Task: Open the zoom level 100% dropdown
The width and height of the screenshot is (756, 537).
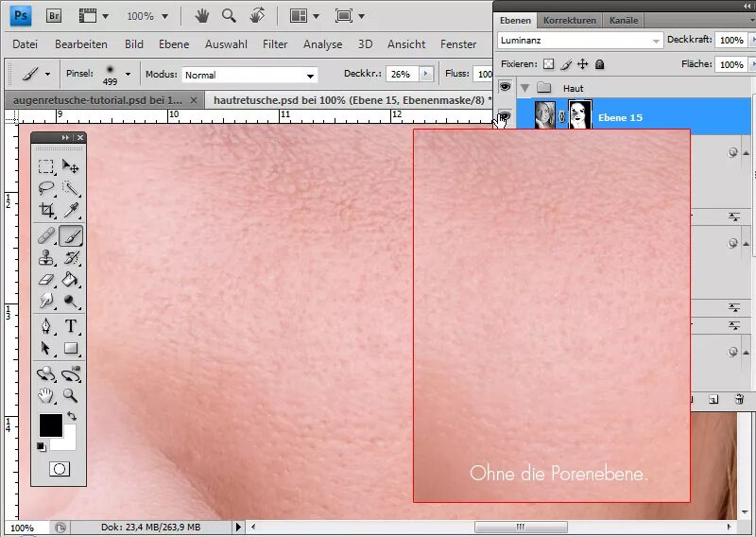Action: tap(164, 16)
